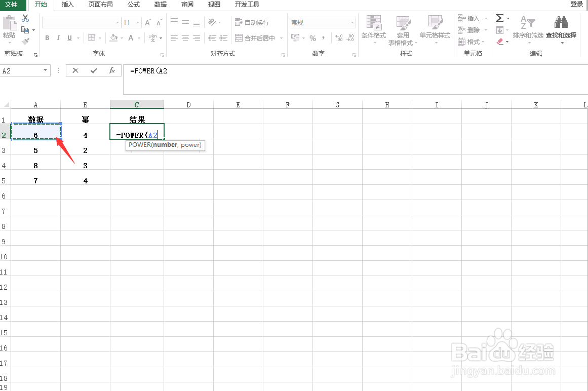Click the Increase Decimal icon
The image size is (588, 391).
coord(339,38)
